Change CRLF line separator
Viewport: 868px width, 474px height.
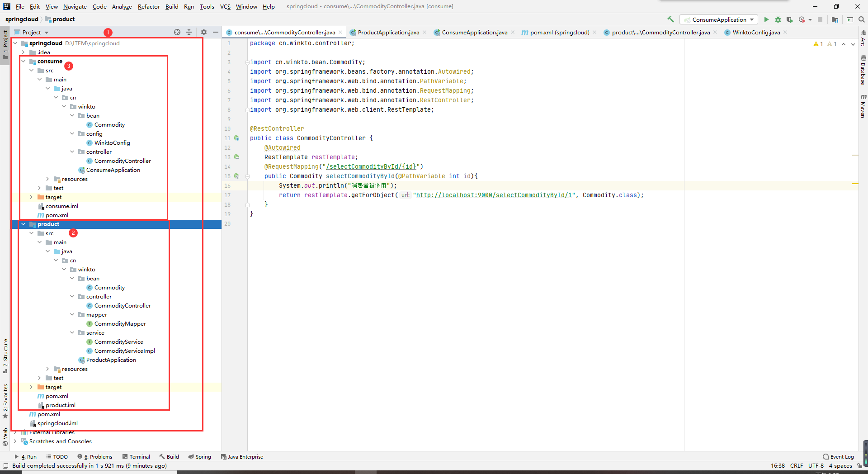click(797, 465)
